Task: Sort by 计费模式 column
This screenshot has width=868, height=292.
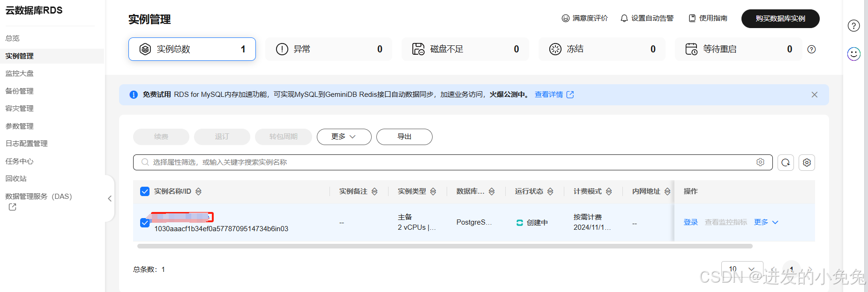Action: 609,191
